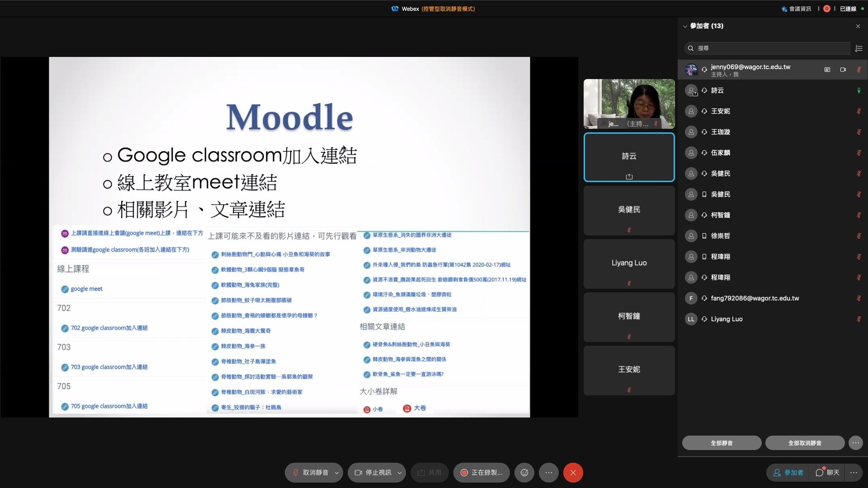Viewport: 868px width, 488px height.
Task: Toggle 王安妮's muted microphone icon
Action: [859, 111]
